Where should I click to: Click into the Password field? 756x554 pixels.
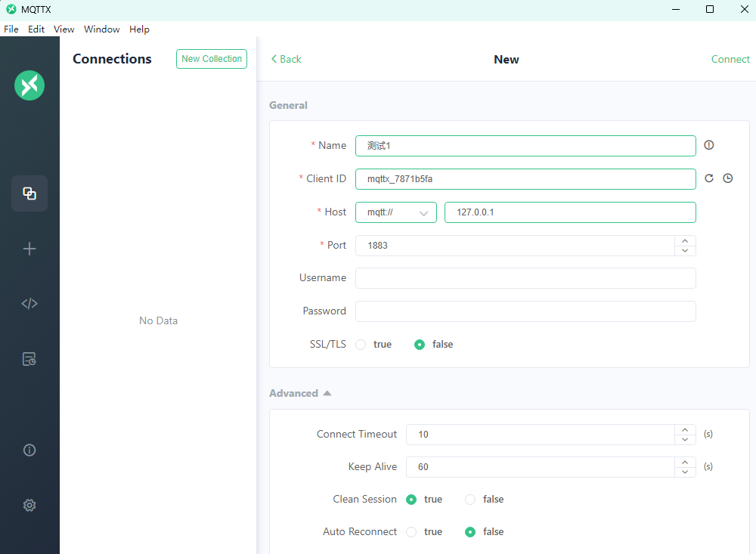(525, 311)
